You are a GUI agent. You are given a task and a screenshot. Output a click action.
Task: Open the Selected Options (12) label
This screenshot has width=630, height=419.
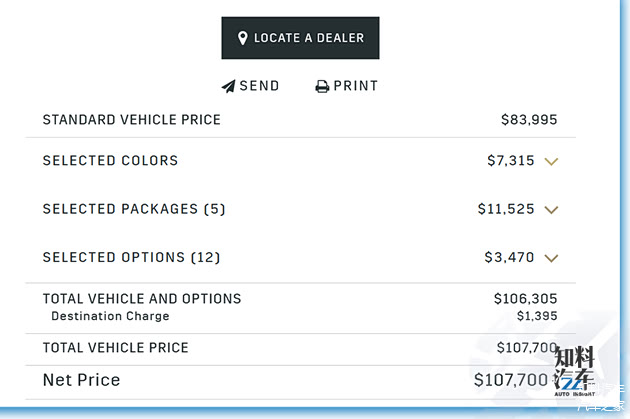point(131,257)
